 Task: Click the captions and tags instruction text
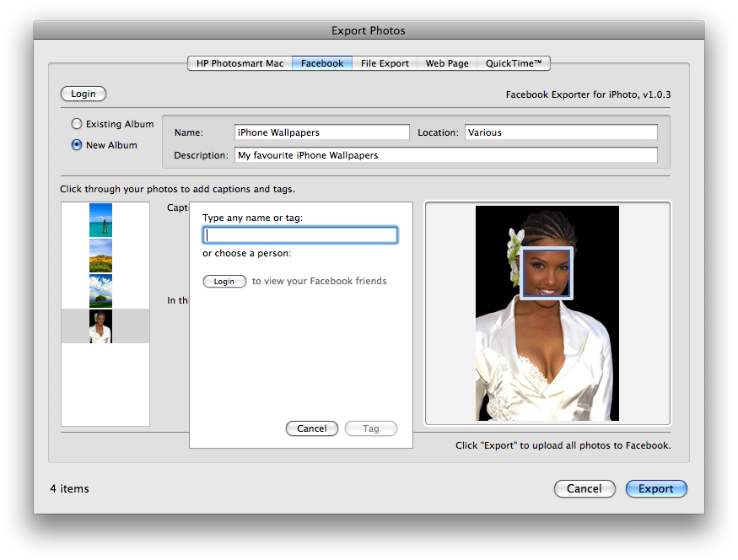coord(177,189)
